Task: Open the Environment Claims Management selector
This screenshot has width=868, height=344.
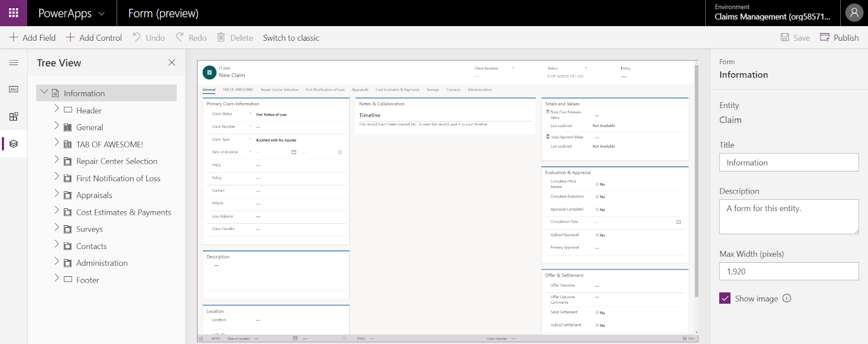Action: [x=773, y=12]
